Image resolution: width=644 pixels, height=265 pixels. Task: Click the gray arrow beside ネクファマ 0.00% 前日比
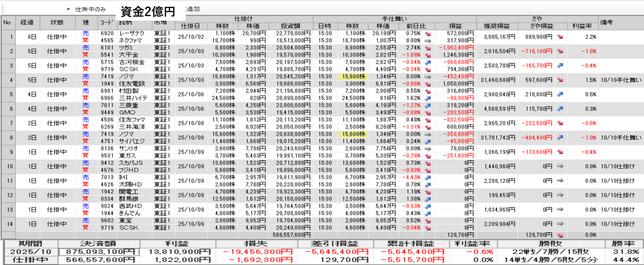click(x=427, y=40)
